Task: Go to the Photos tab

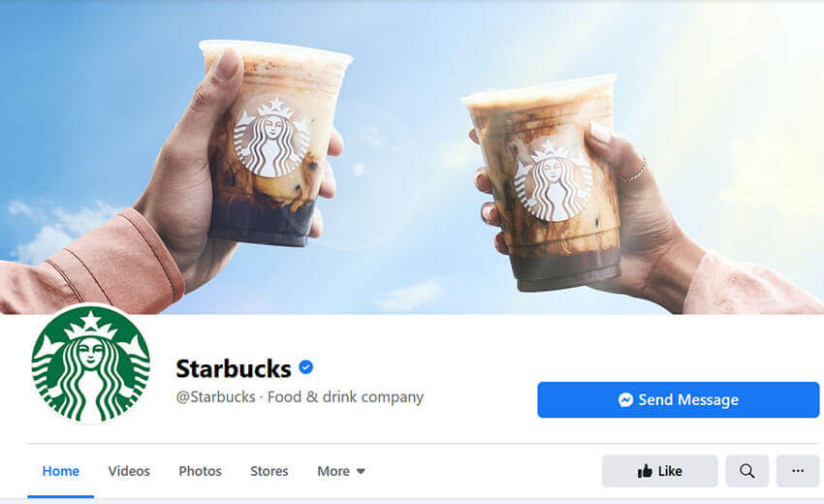Action: click(x=201, y=471)
